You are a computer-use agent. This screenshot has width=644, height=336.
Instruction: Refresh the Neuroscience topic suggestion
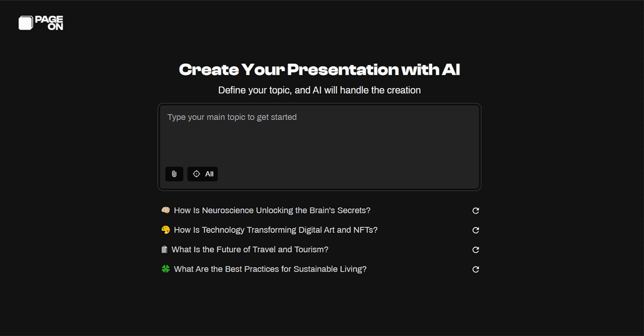[476, 210]
